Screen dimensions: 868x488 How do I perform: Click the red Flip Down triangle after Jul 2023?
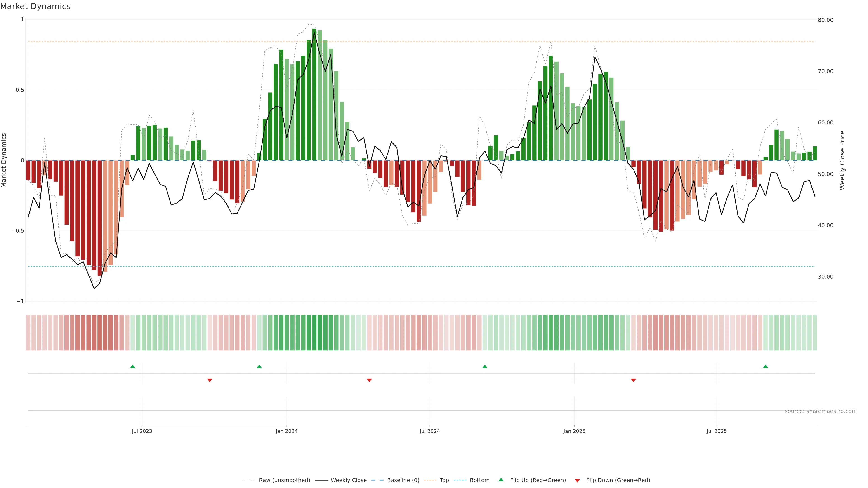point(210,380)
